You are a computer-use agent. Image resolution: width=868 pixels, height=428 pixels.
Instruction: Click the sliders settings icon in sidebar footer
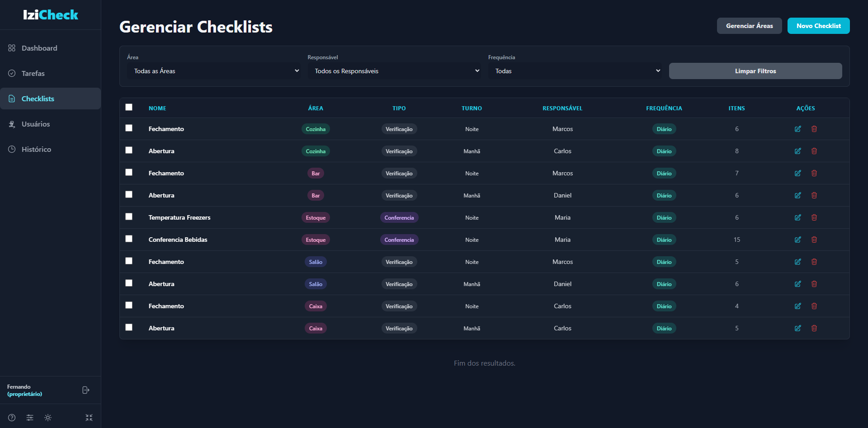tap(30, 418)
